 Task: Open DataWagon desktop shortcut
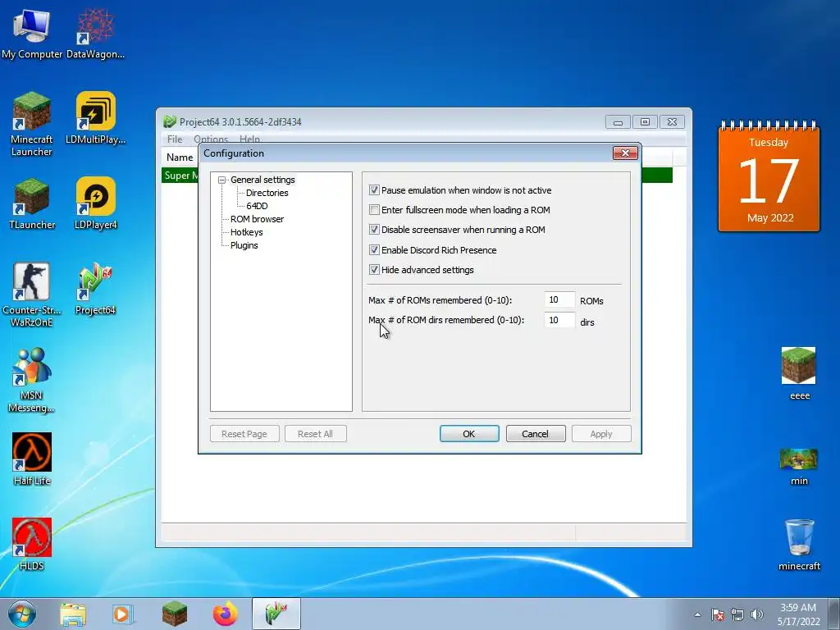point(95,33)
